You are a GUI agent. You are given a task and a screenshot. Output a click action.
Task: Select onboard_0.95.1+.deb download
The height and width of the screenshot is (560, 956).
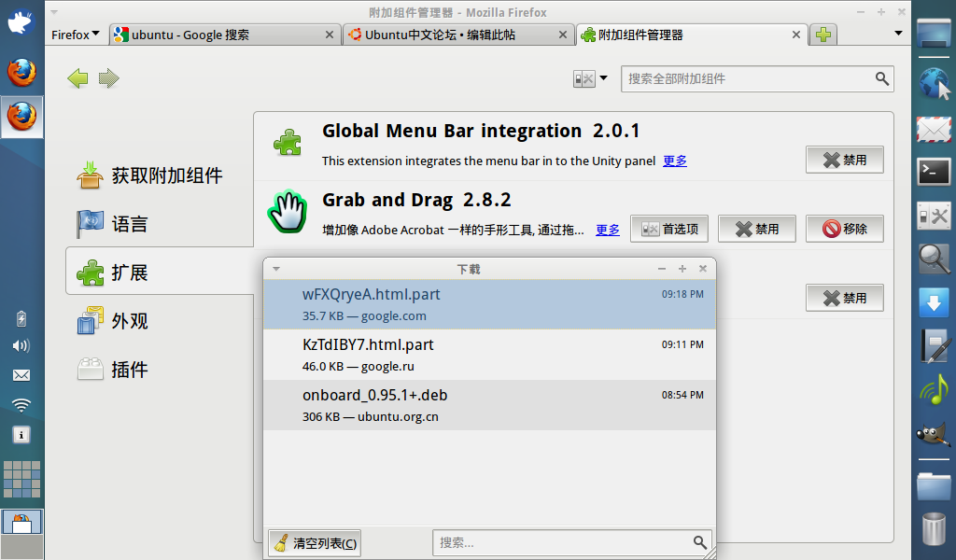(489, 405)
